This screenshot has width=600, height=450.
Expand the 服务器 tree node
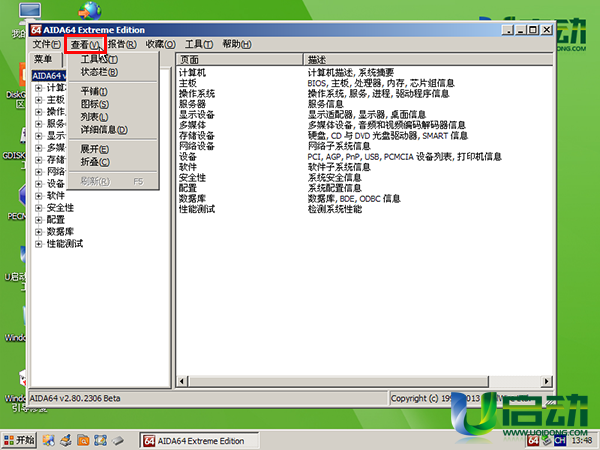coord(38,124)
